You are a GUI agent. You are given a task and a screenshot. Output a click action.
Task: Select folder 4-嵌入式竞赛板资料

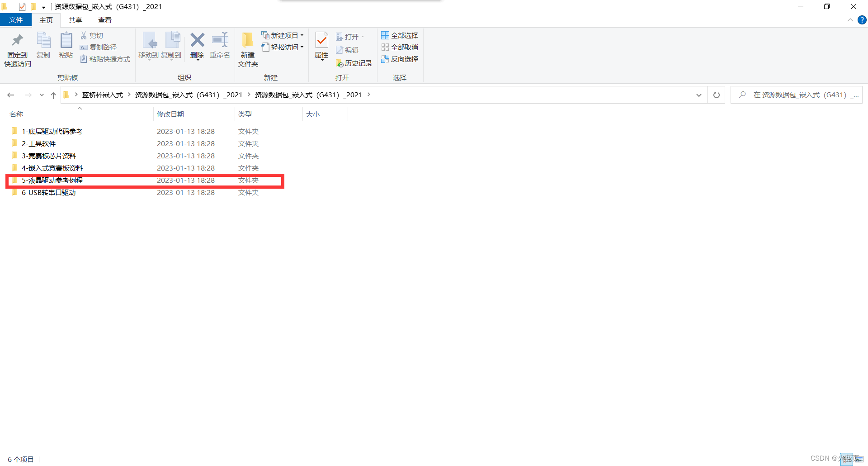[52, 168]
